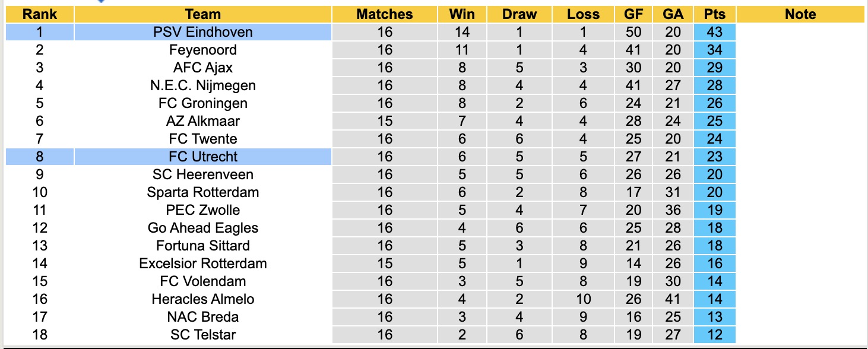Click the AFC Ajax team name
Screen dimensions: 868x349
(x=202, y=68)
